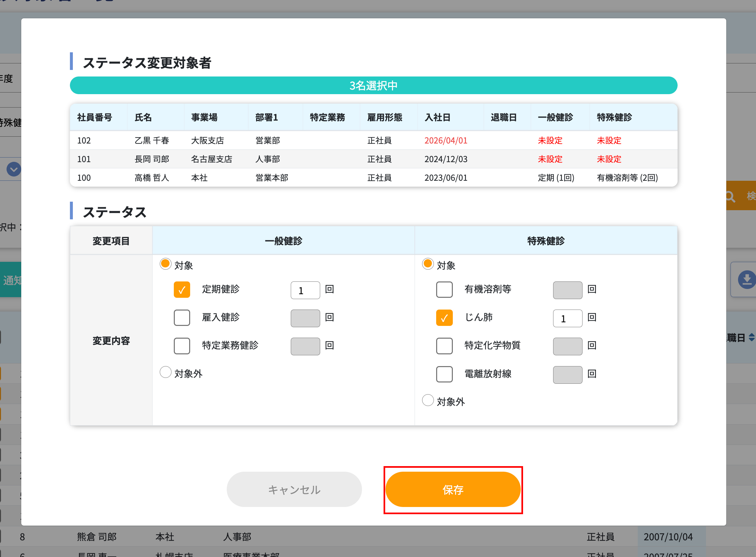
Task: Click the 保存 save button
Action: 453,490
